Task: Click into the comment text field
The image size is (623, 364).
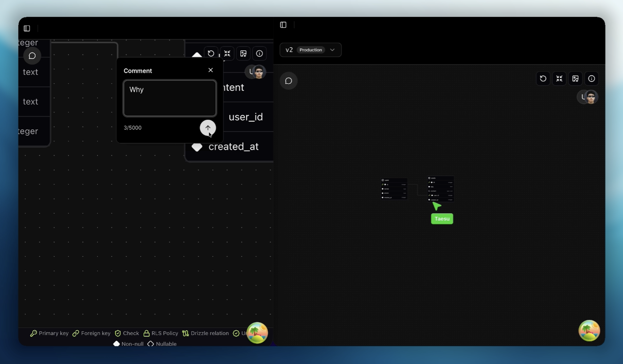Action: point(170,98)
